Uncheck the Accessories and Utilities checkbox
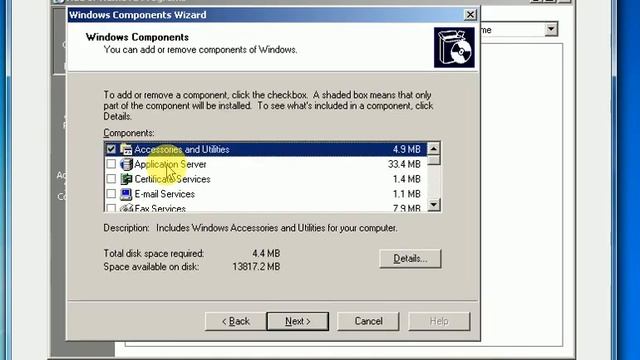640x360 pixels. click(111, 149)
